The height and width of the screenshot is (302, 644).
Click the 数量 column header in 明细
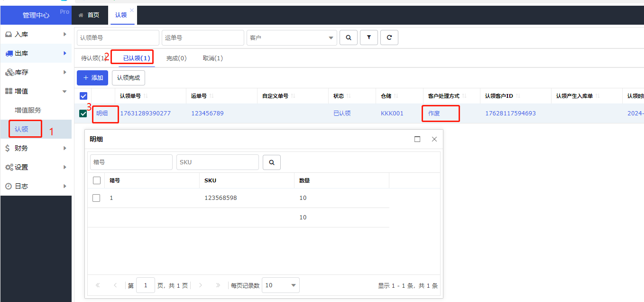pyautogui.click(x=304, y=180)
